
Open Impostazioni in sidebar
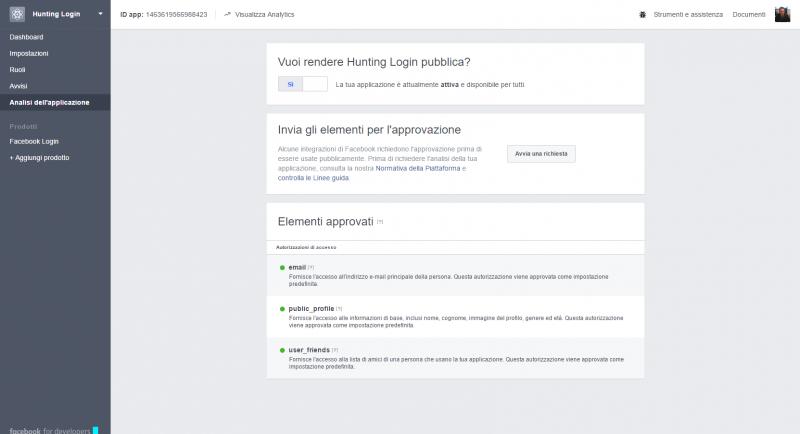[29, 53]
